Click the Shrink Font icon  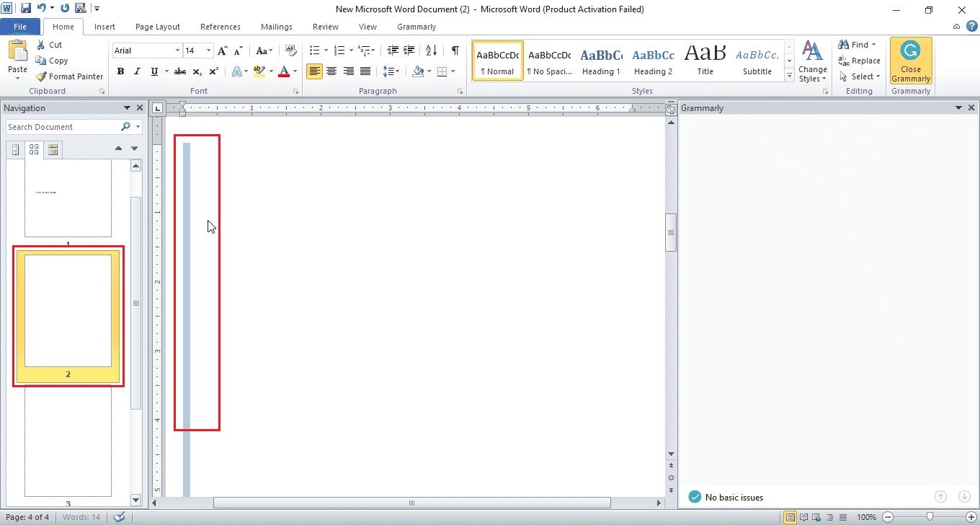[x=239, y=50]
